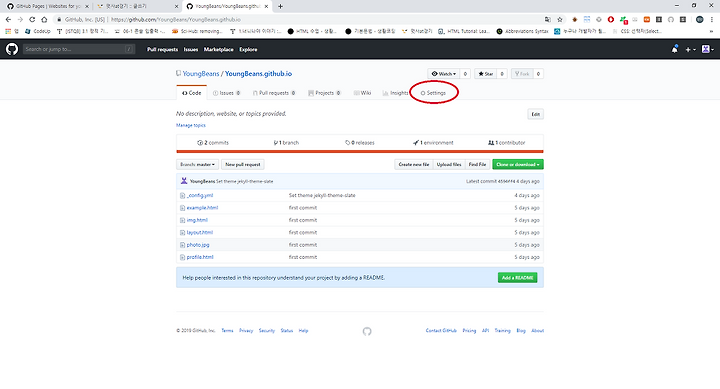Open the user avatar menu
This screenshot has width=720, height=389.
tap(708, 49)
